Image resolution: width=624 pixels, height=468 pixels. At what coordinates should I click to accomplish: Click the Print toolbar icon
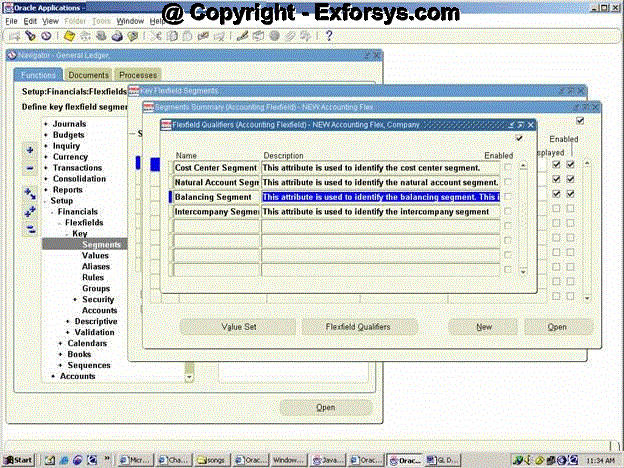pyautogui.click(x=117, y=36)
